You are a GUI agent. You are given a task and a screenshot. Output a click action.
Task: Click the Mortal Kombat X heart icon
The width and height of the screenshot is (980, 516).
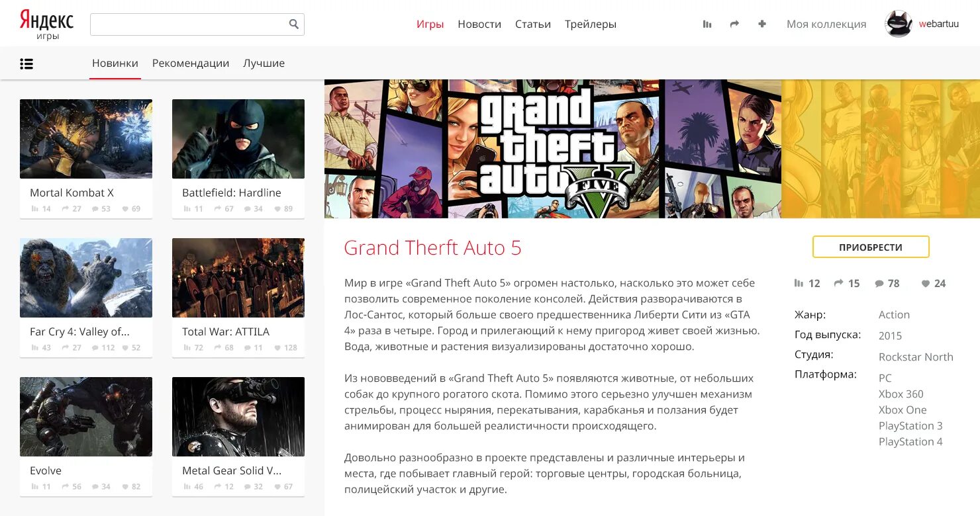(125, 209)
